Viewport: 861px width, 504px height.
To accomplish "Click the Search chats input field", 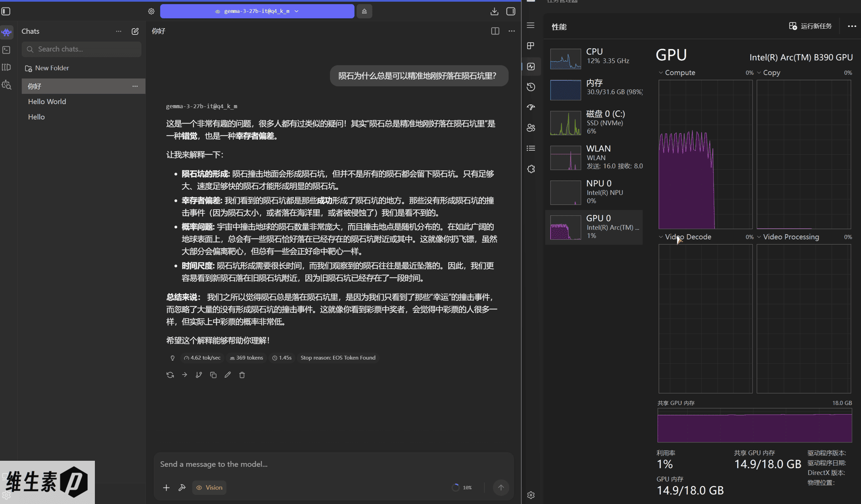I will coord(82,49).
